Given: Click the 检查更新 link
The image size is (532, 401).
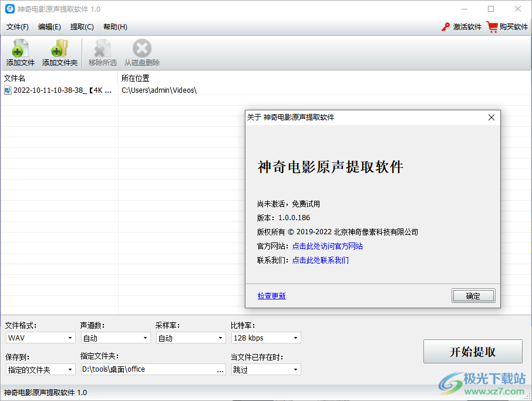Looking at the screenshot, I should click(271, 296).
